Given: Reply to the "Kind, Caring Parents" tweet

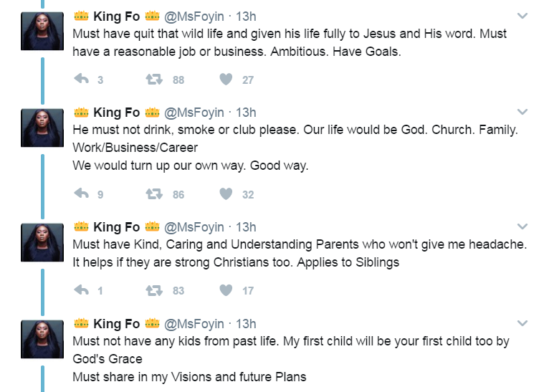Looking at the screenshot, I should click(82, 290).
